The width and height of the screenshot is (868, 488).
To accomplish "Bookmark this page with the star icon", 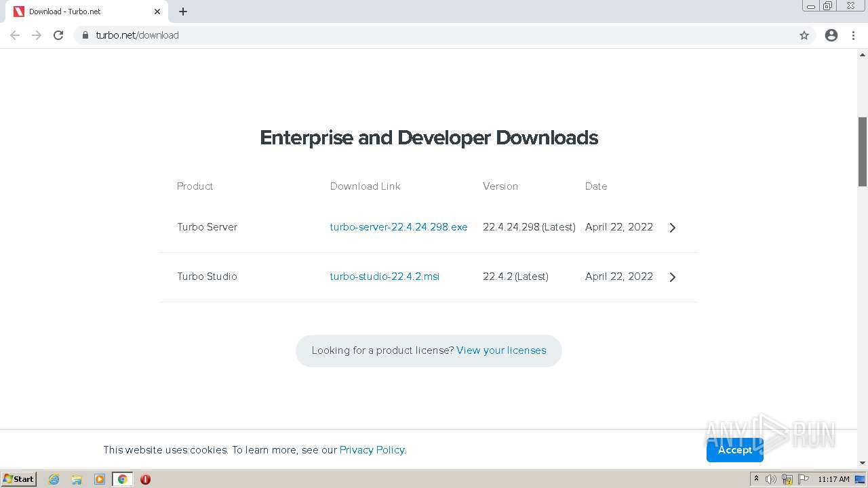I will click(804, 35).
